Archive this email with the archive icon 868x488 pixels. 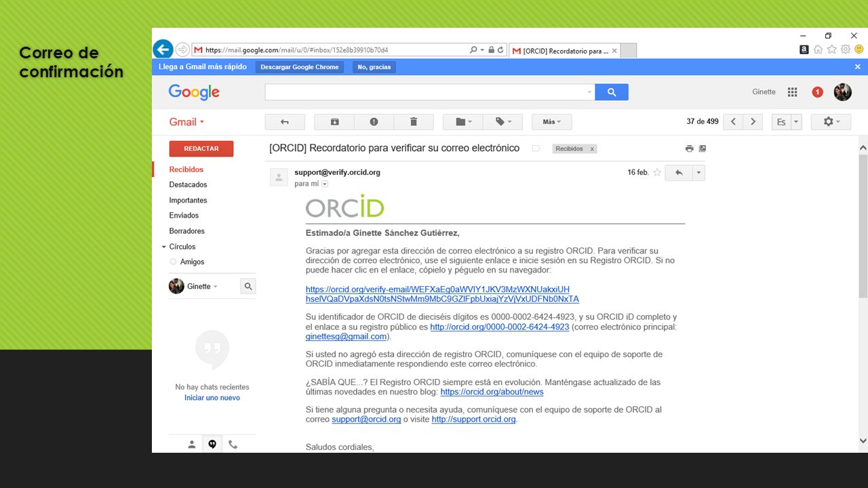coord(334,122)
